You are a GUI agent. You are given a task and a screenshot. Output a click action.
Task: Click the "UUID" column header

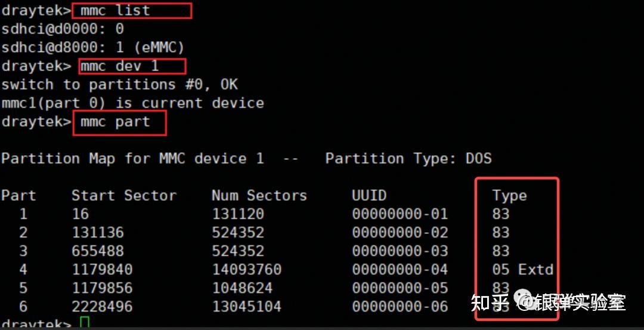coord(369,196)
